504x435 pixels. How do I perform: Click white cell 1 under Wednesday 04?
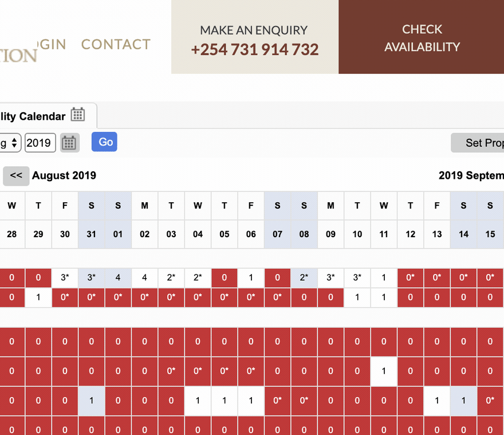point(198,401)
